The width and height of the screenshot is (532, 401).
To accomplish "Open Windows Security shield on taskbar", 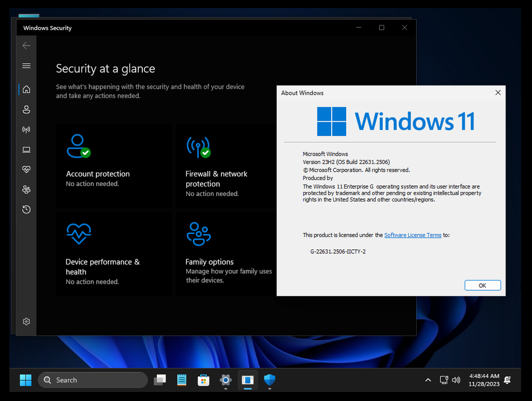I will click(270, 380).
